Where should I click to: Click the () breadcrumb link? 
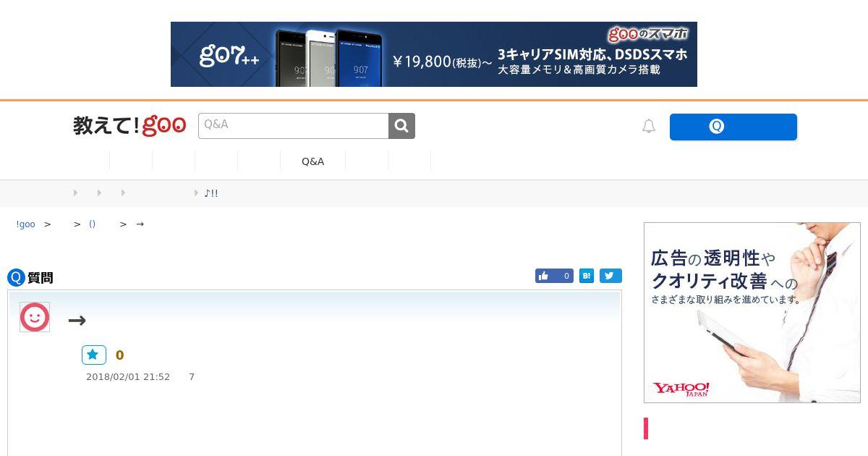pos(93,224)
